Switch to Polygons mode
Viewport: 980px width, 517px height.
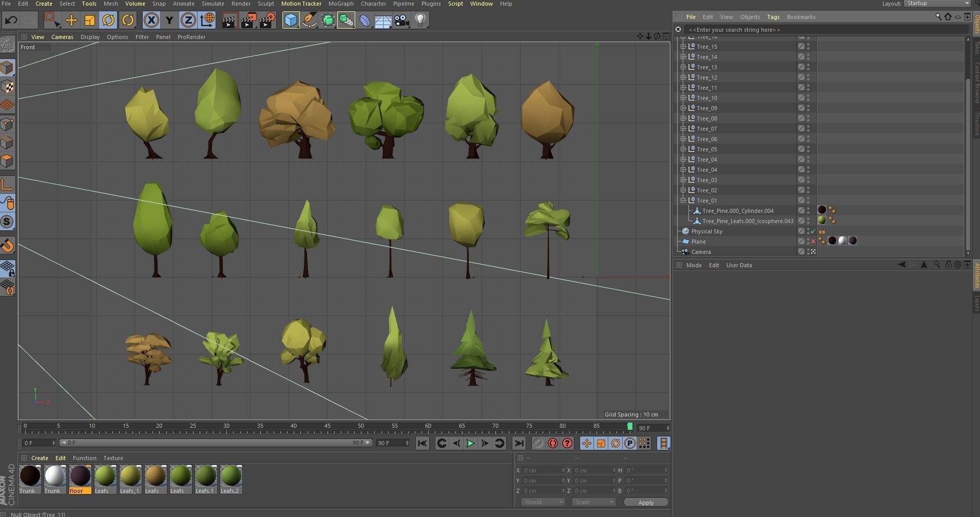pos(8,161)
